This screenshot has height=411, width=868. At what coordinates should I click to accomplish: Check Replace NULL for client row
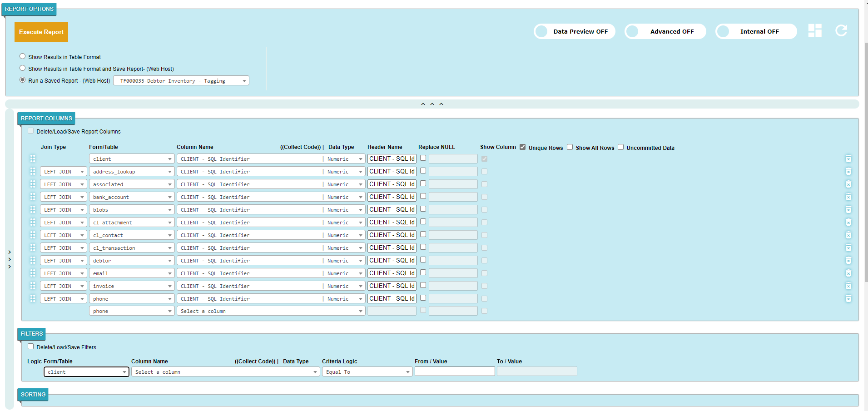pos(423,158)
